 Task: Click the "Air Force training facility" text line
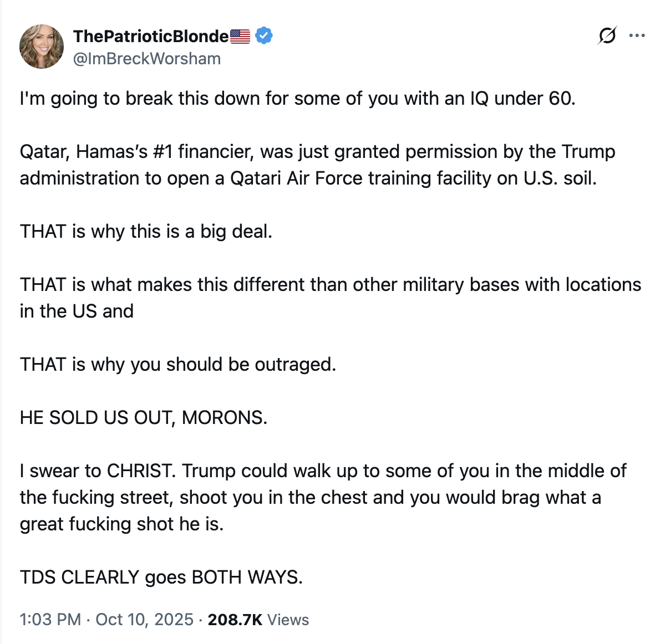308,178
